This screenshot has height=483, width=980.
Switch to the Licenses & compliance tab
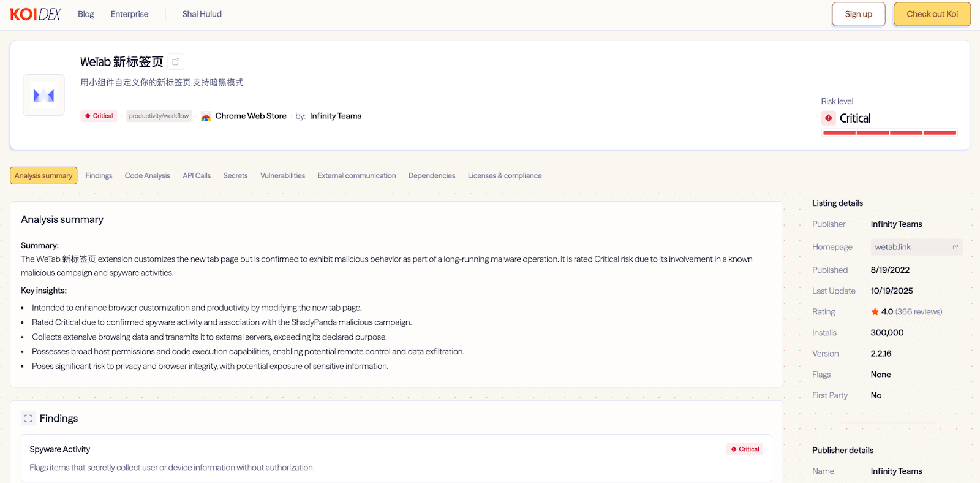tap(505, 175)
